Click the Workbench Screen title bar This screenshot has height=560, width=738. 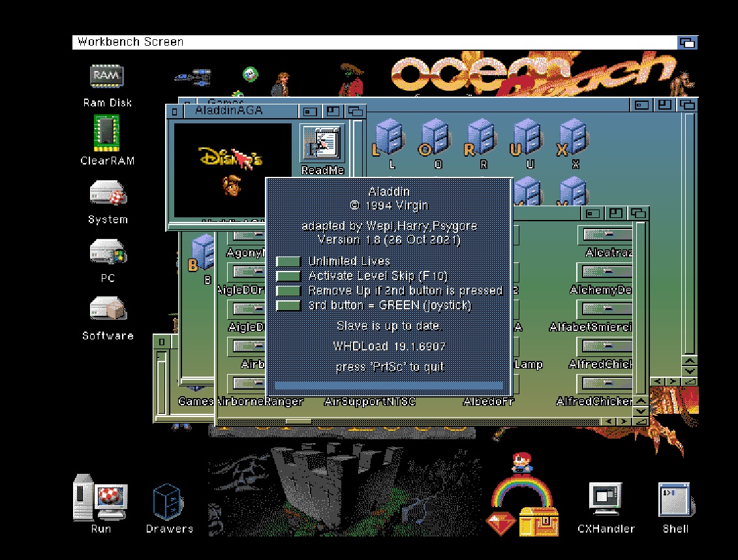point(375,42)
